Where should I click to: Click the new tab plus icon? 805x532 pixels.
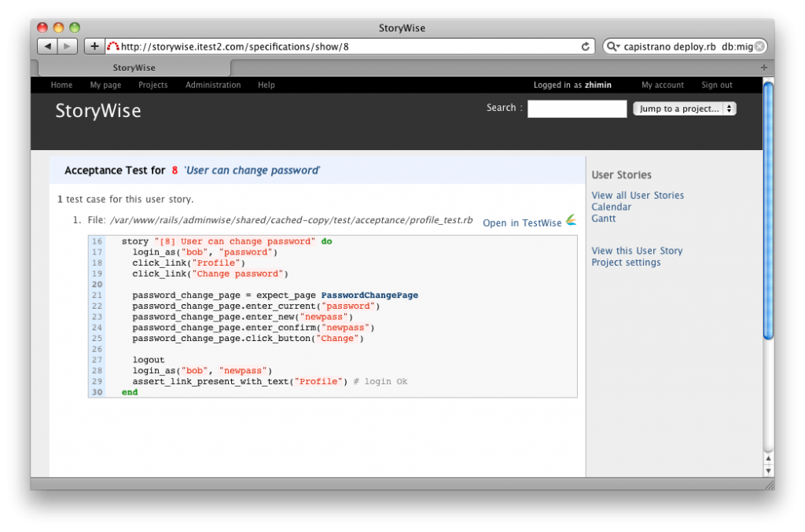click(x=764, y=68)
